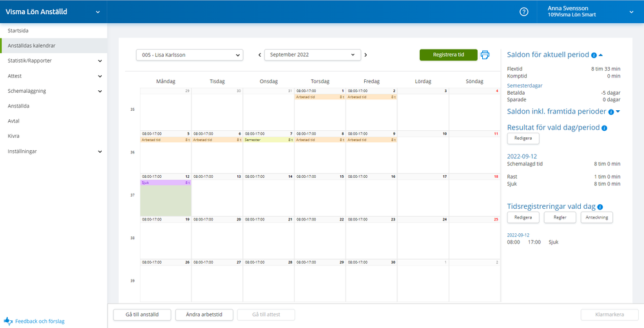Click info icon beside Tidsregistreringar vald dag
644x328 pixels.
coord(600,207)
